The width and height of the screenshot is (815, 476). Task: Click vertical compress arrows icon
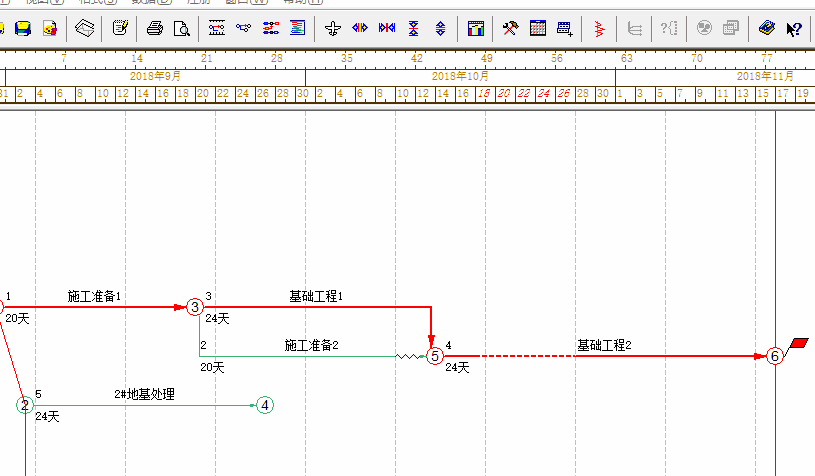tap(413, 28)
